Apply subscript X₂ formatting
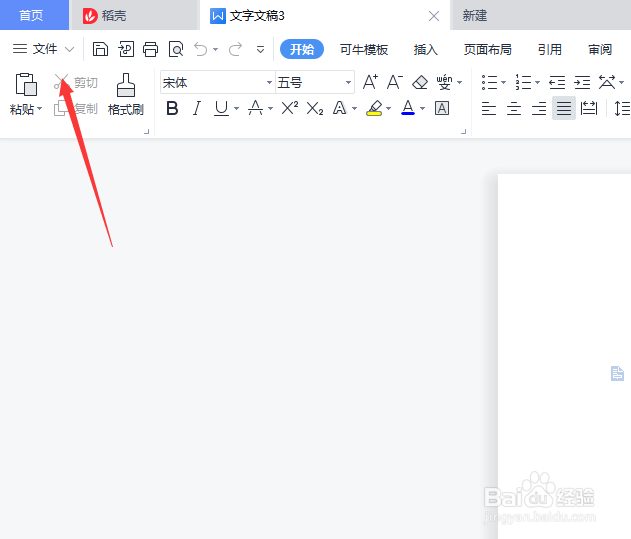Image resolution: width=631 pixels, height=539 pixels. click(315, 108)
